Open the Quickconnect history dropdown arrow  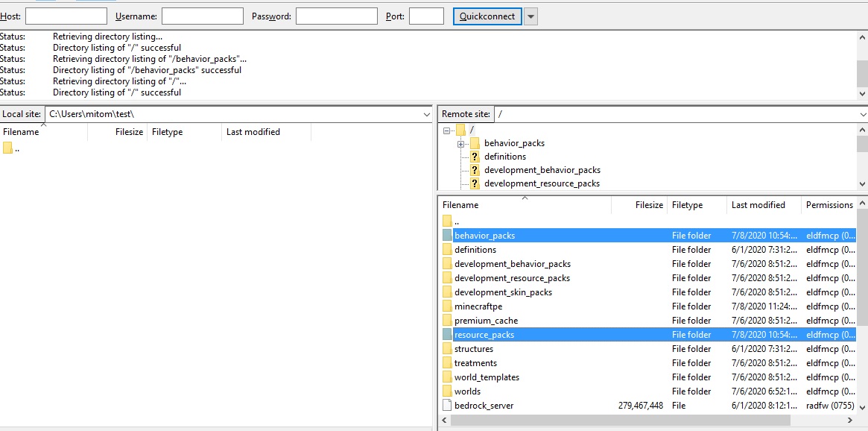point(531,16)
